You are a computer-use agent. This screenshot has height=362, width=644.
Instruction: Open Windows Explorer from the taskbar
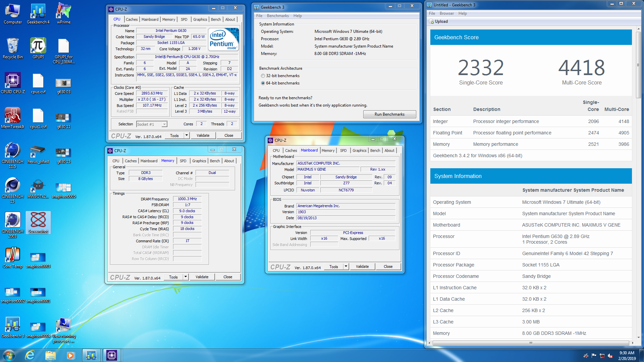coord(50,355)
